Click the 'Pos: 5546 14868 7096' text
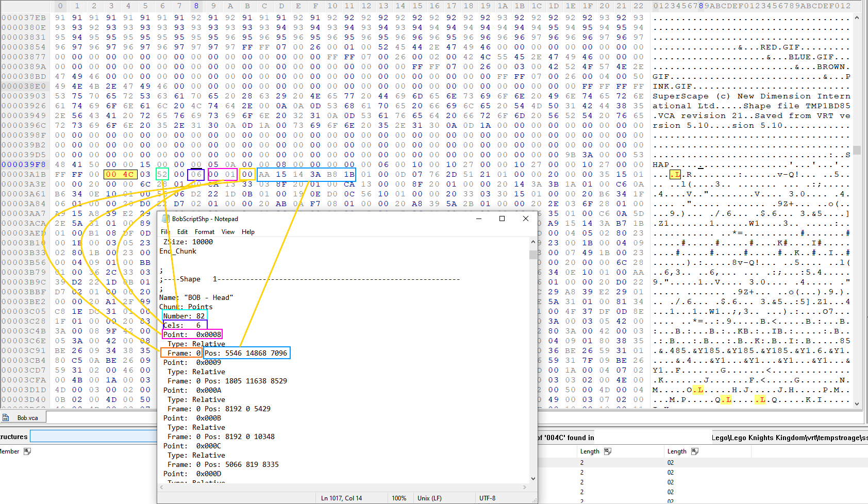This screenshot has height=504, width=868. click(246, 353)
